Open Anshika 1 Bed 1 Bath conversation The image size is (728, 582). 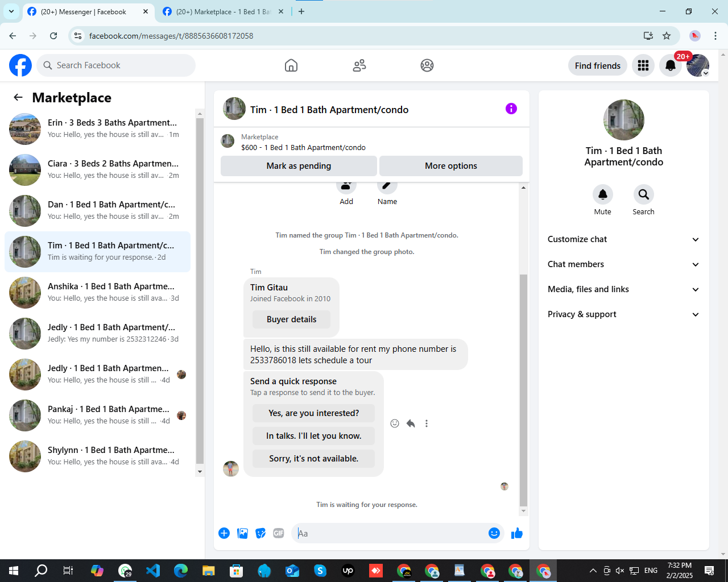click(98, 293)
